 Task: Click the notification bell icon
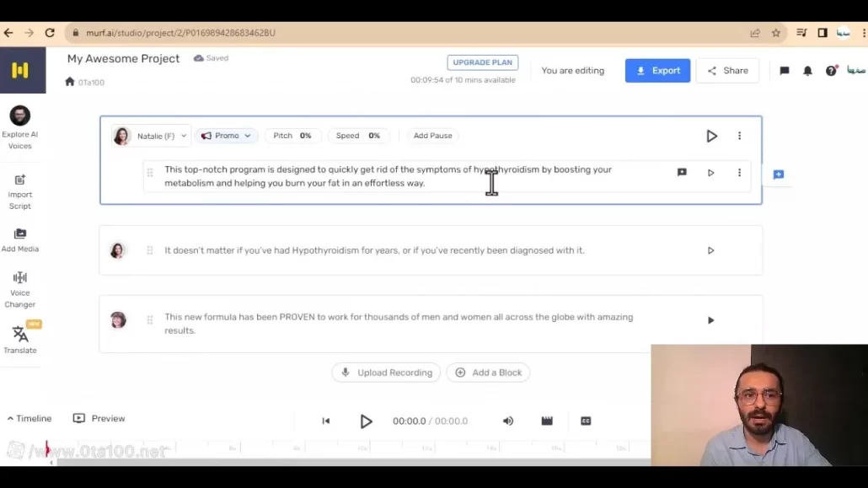[807, 71]
